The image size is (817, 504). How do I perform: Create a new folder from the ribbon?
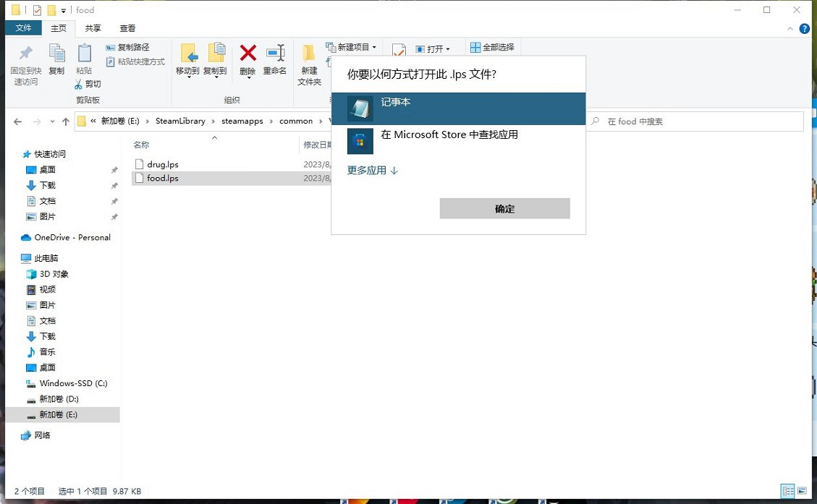tap(310, 63)
